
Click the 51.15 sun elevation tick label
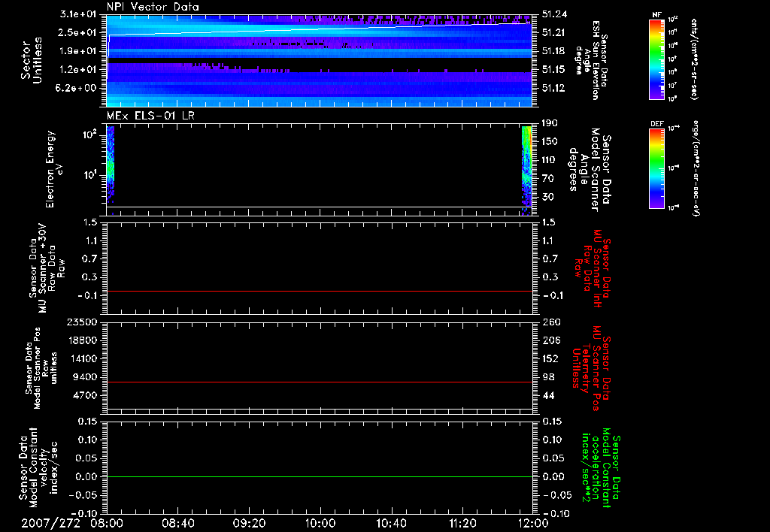554,70
